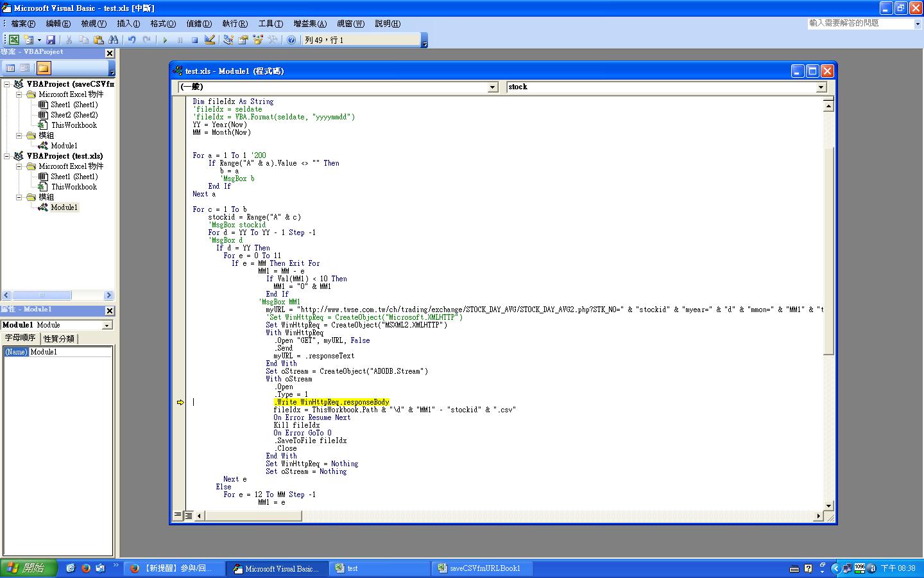This screenshot has height=578, width=924.
Task: Open the 檢視(V) View menu
Action: (94, 24)
